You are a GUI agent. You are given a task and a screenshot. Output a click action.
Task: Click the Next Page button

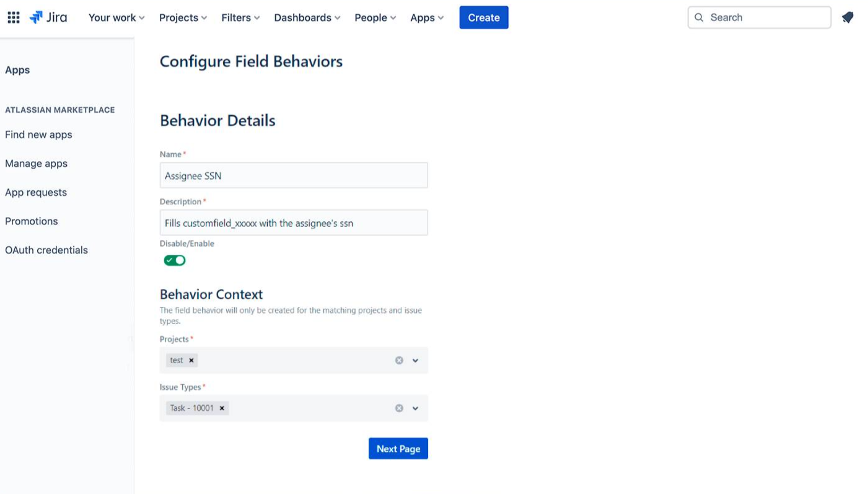(398, 449)
